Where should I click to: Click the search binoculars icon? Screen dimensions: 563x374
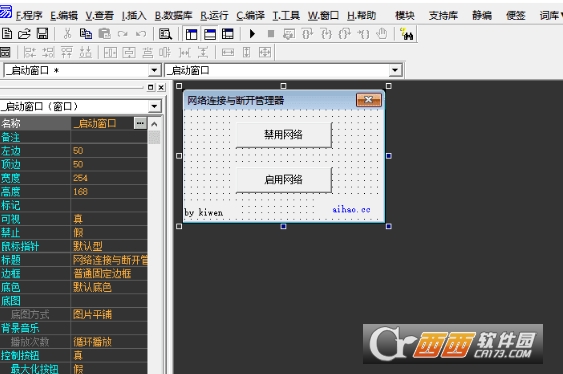click(x=407, y=34)
